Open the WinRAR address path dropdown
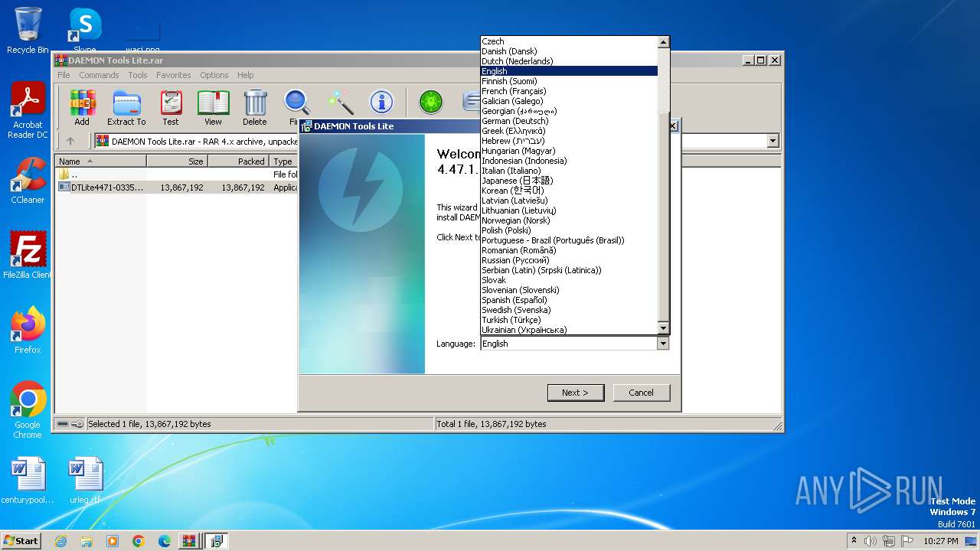The image size is (980, 551). [x=773, y=141]
